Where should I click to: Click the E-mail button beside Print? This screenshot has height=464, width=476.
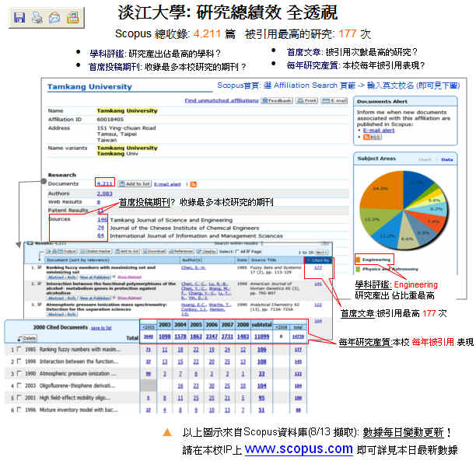(x=334, y=100)
